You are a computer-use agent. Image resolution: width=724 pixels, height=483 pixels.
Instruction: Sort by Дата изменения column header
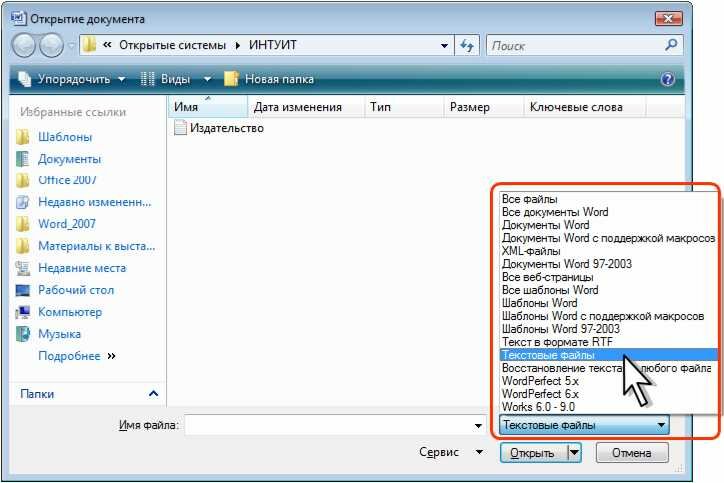click(x=297, y=107)
